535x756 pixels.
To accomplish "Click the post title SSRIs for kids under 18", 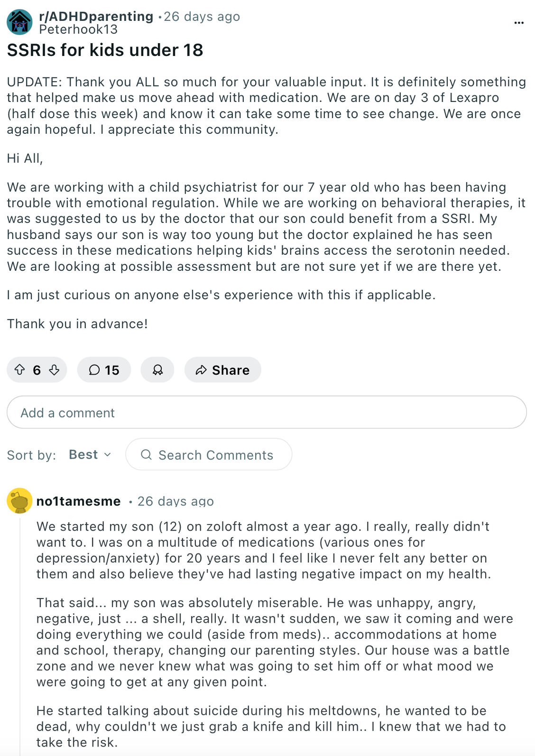I will click(x=105, y=50).
